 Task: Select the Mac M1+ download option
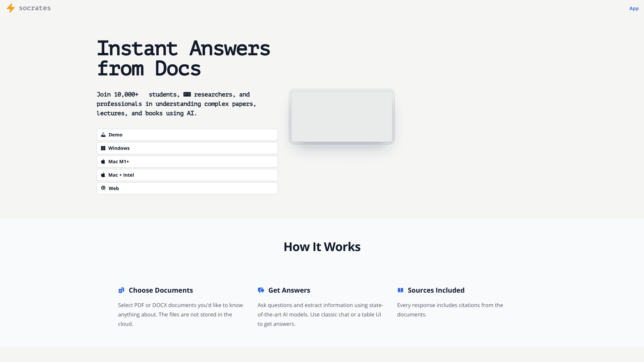pyautogui.click(x=187, y=161)
